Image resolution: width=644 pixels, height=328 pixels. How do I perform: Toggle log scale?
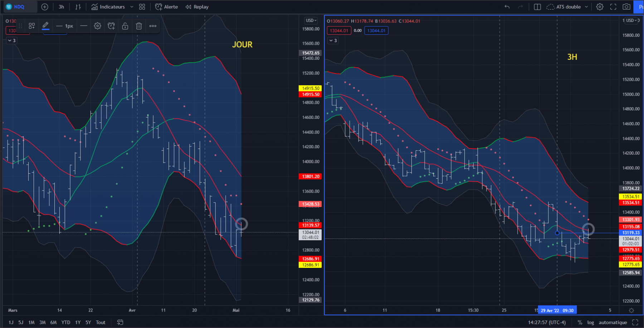point(591,322)
